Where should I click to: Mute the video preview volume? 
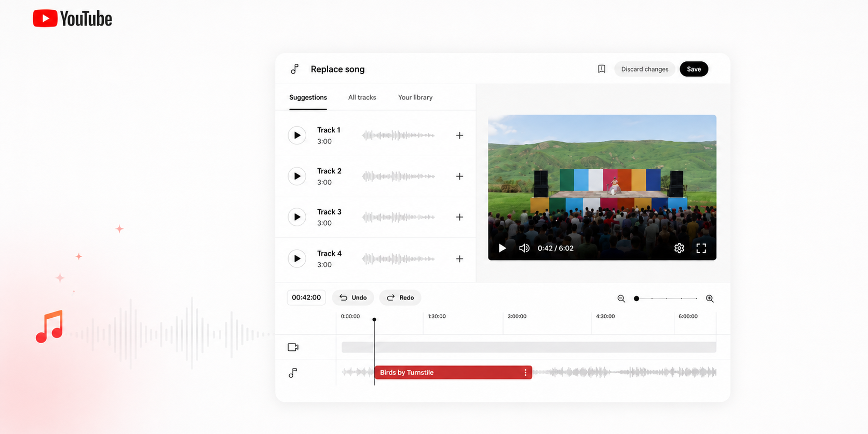click(524, 248)
